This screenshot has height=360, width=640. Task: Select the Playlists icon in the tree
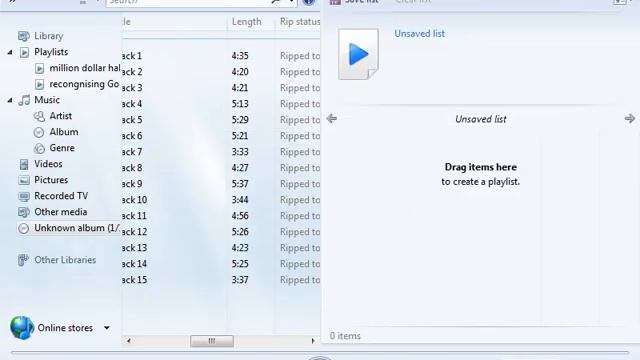tap(24, 52)
